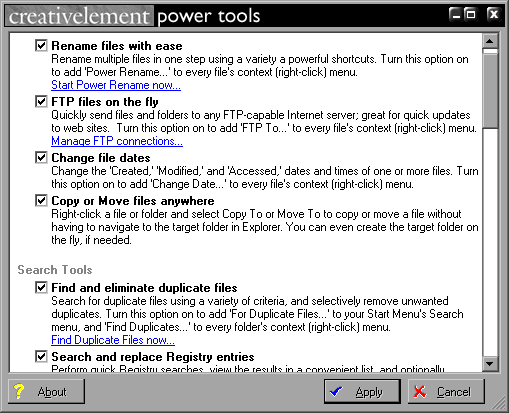The image size is (509, 413).
Task: Click 'Find and eliminate duplicate files' heading
Action: point(144,288)
